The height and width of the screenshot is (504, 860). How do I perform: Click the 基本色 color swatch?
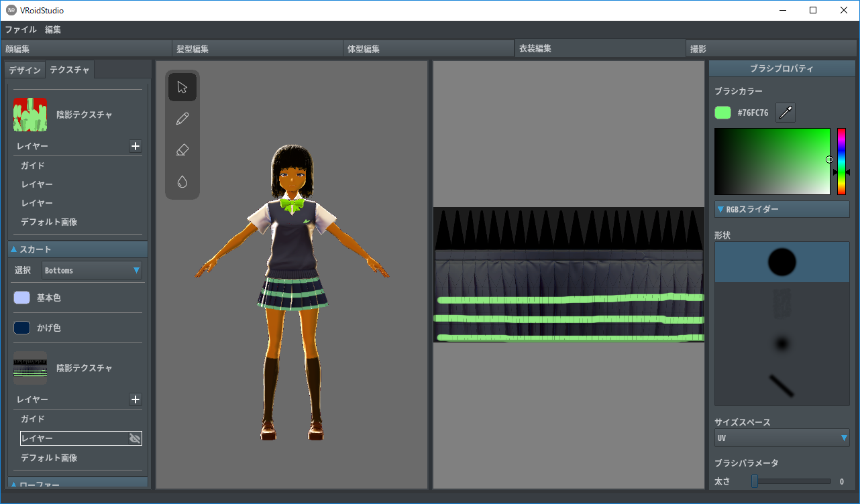click(x=21, y=298)
